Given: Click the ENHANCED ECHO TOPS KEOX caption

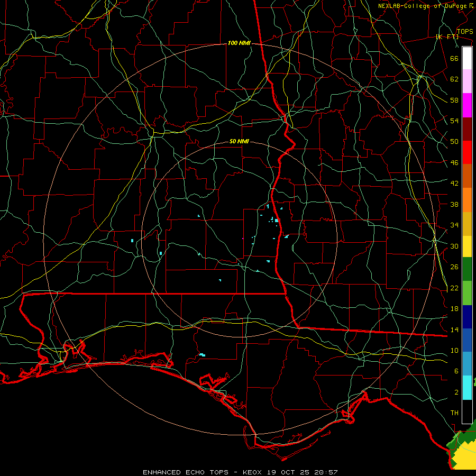Looking at the screenshot, I should [x=240, y=472].
